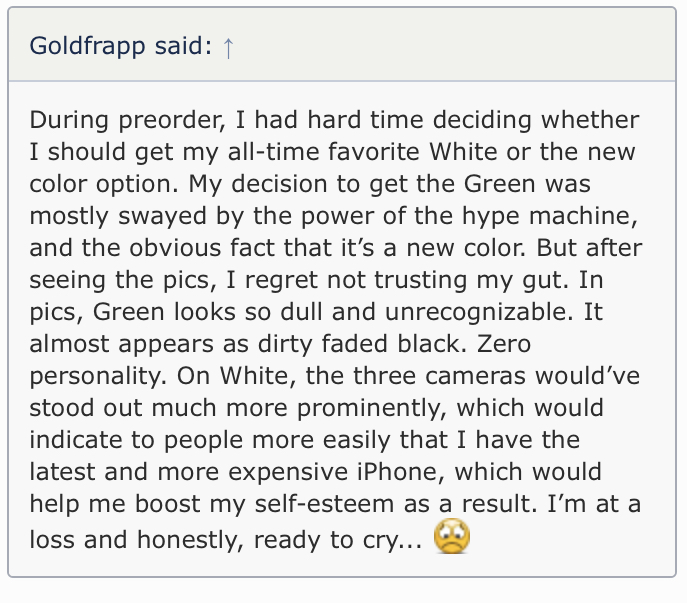Click the username Goldfrapp in quote header
Screen dimensions: 687x603
(x=87, y=46)
